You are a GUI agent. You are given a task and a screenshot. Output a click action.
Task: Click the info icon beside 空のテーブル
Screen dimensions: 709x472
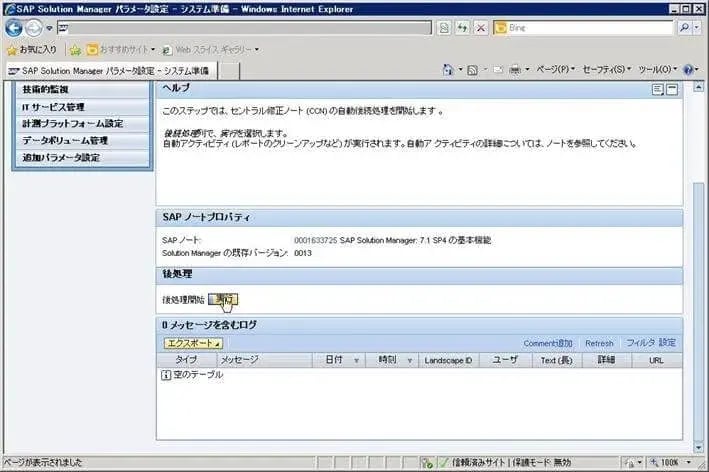tap(165, 375)
